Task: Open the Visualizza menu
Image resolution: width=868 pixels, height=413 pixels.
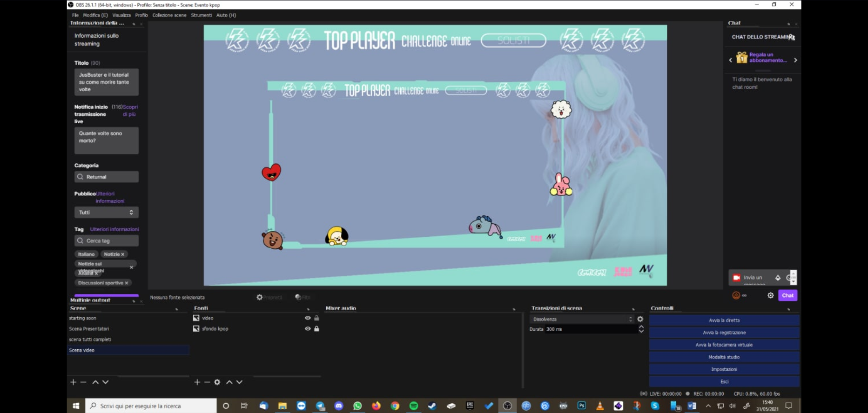Action: click(x=121, y=15)
